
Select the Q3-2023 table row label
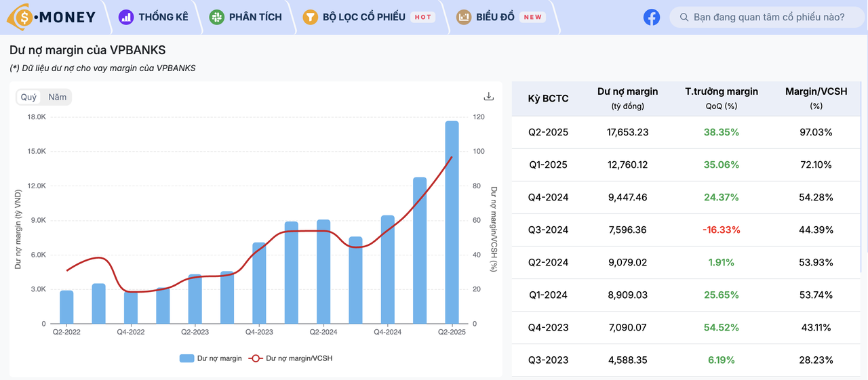click(x=548, y=360)
